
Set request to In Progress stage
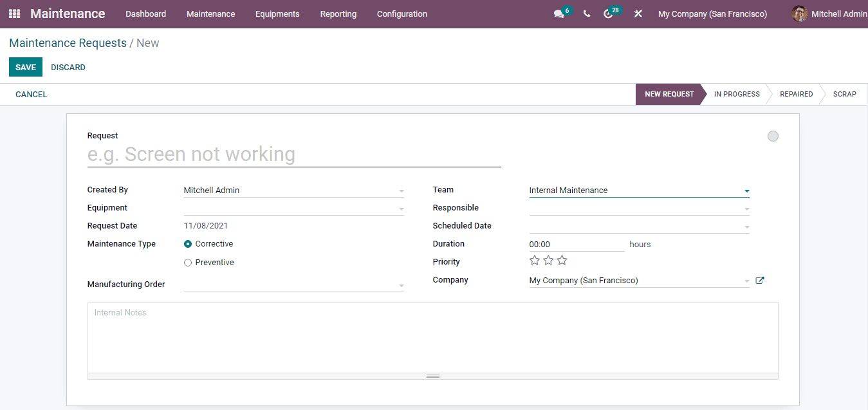click(x=736, y=94)
